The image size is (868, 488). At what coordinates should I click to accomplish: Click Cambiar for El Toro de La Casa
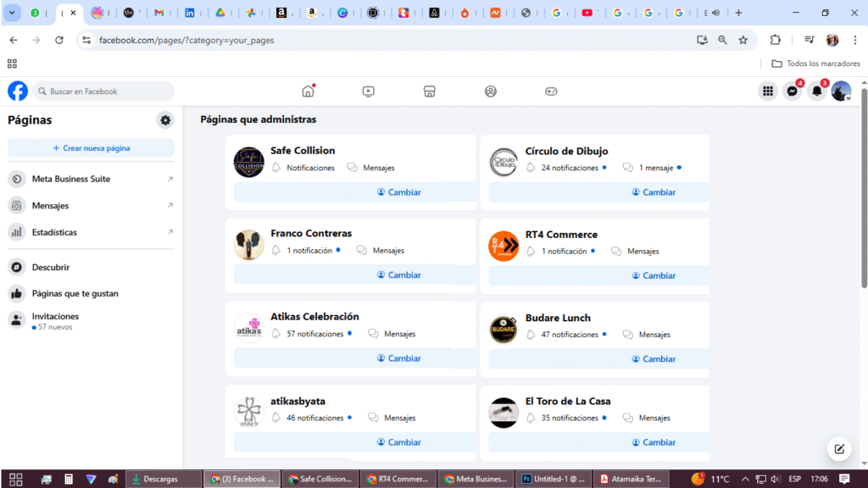pos(598,442)
